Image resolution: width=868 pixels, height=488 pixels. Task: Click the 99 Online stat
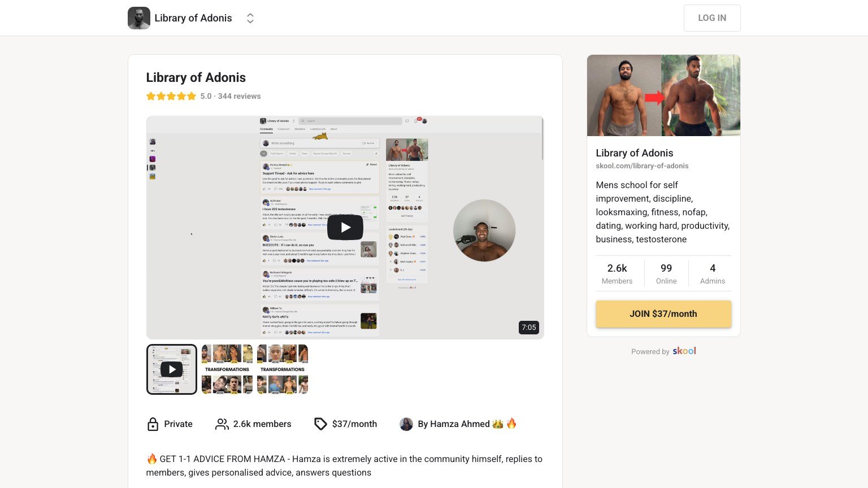tap(666, 273)
